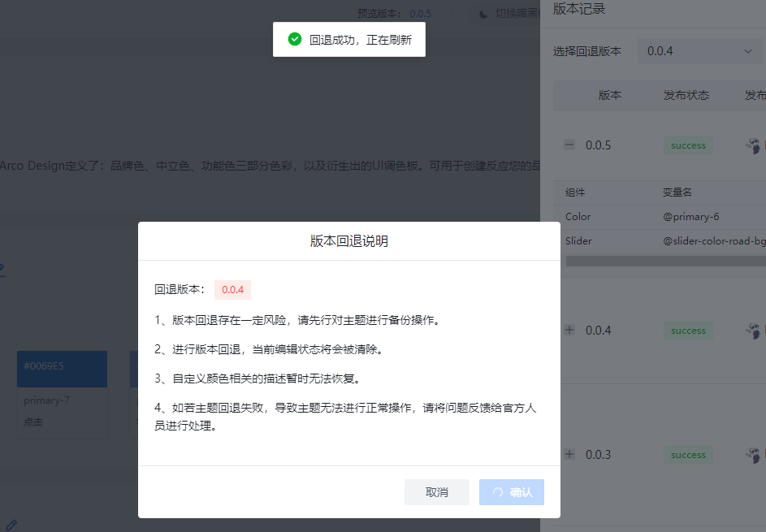Click the horizontal scrollbar under the variables table
766x532 pixels.
pos(665,262)
